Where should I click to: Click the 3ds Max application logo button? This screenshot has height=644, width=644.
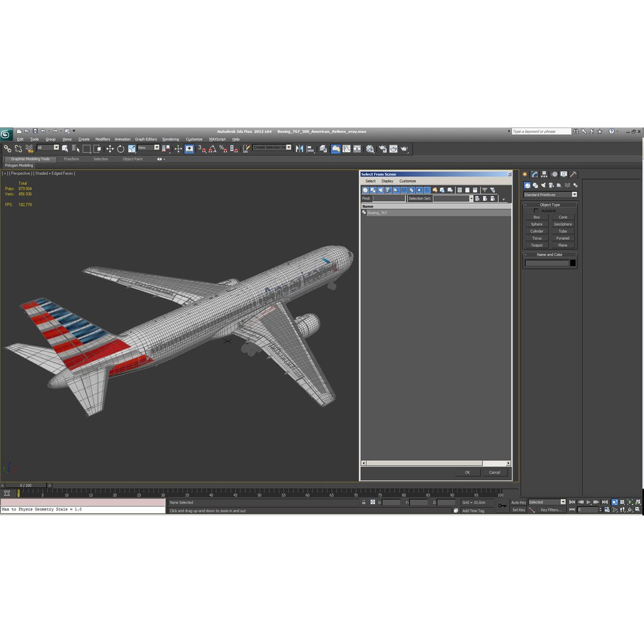pyautogui.click(x=6, y=134)
